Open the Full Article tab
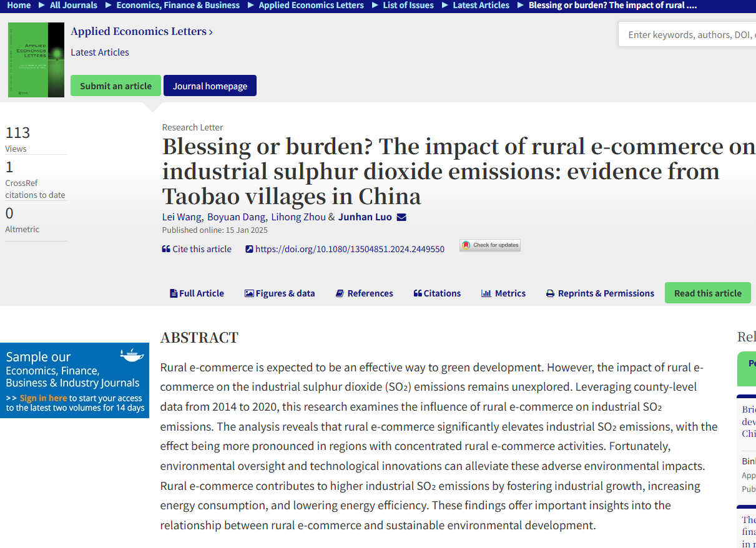The height and width of the screenshot is (548, 756). (x=197, y=293)
